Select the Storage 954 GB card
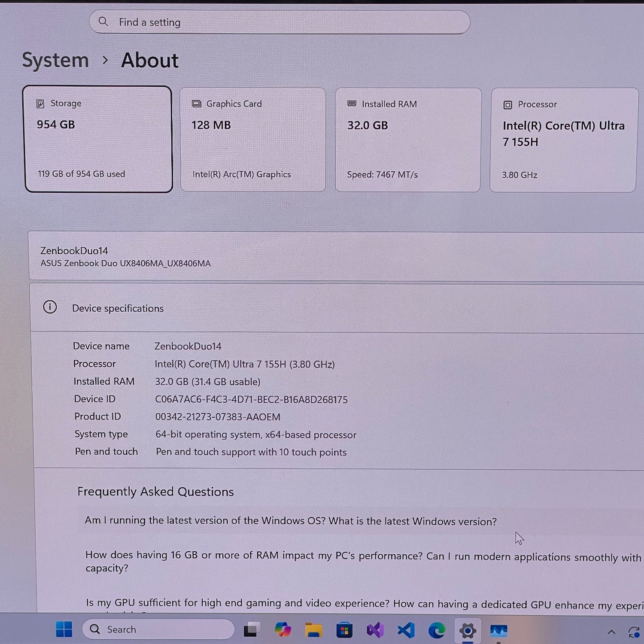Viewport: 644px width, 644px height. (x=98, y=139)
